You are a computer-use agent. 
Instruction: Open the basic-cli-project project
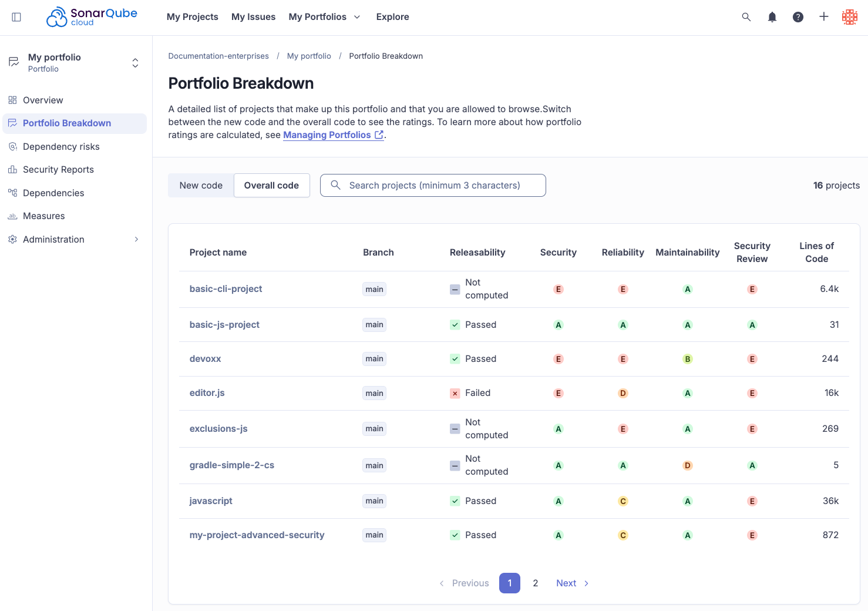(226, 289)
